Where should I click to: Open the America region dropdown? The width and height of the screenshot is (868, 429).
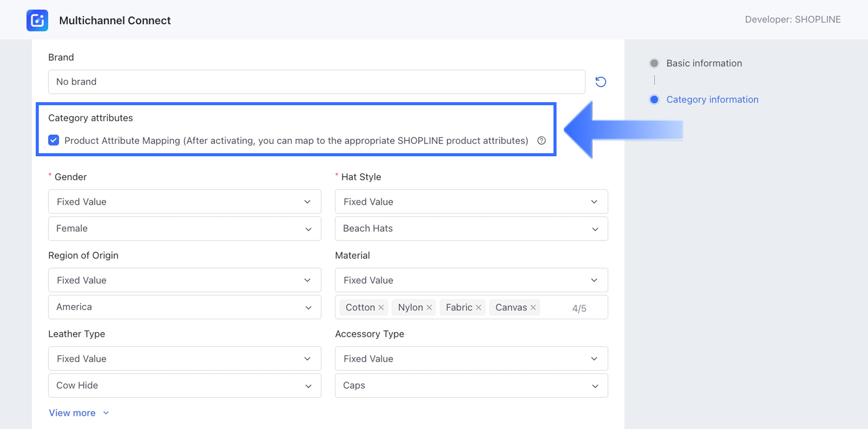[x=184, y=307]
